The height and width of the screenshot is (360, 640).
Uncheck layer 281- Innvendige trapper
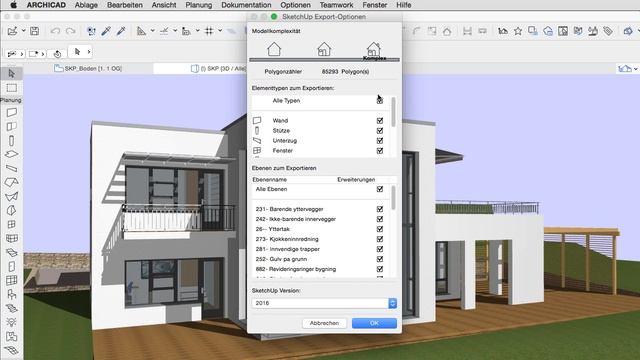[x=380, y=249]
